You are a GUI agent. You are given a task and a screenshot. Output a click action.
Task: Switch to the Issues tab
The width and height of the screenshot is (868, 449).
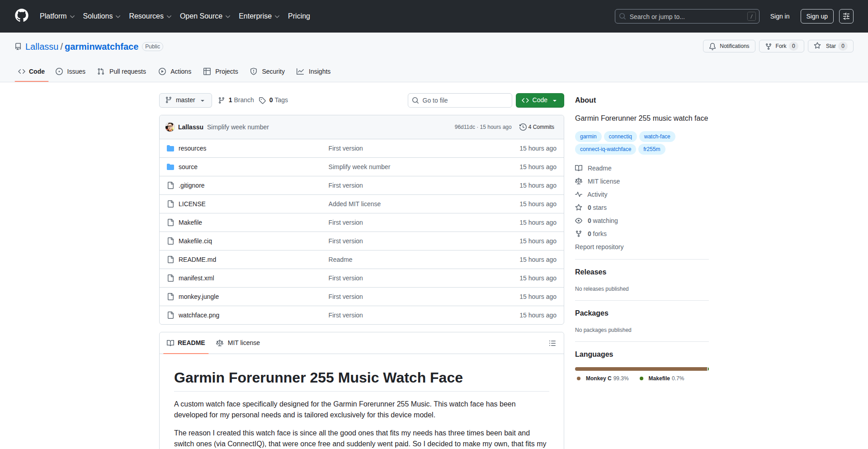[71, 71]
